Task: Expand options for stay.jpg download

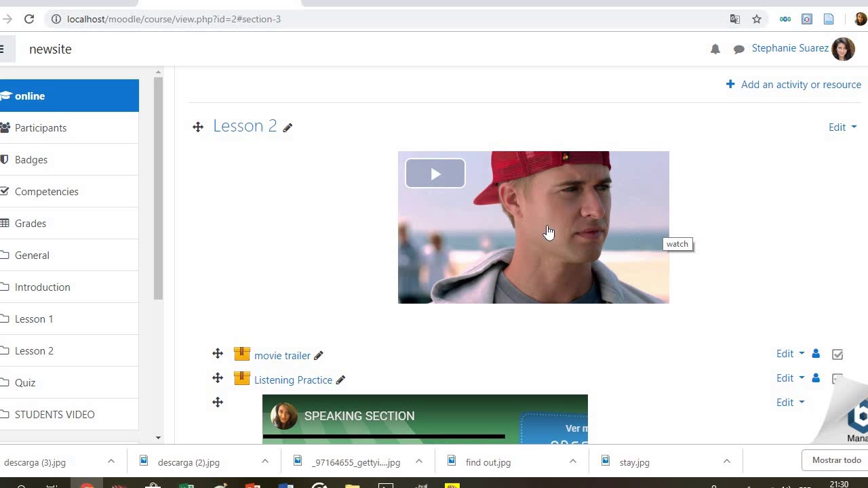Action: point(726,462)
